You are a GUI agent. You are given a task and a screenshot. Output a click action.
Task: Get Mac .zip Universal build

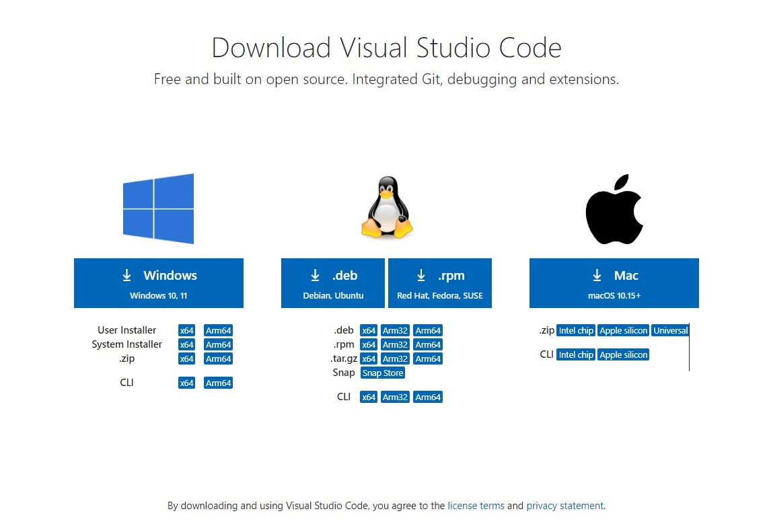point(670,330)
